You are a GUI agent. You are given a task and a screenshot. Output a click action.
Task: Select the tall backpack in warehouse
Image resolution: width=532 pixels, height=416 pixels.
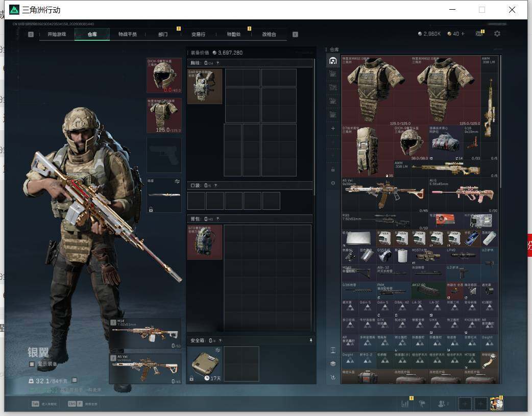368,151
